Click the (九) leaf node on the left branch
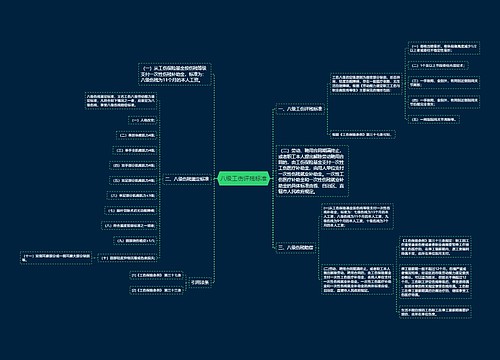The height and width of the screenshot is (360, 500). point(135,241)
